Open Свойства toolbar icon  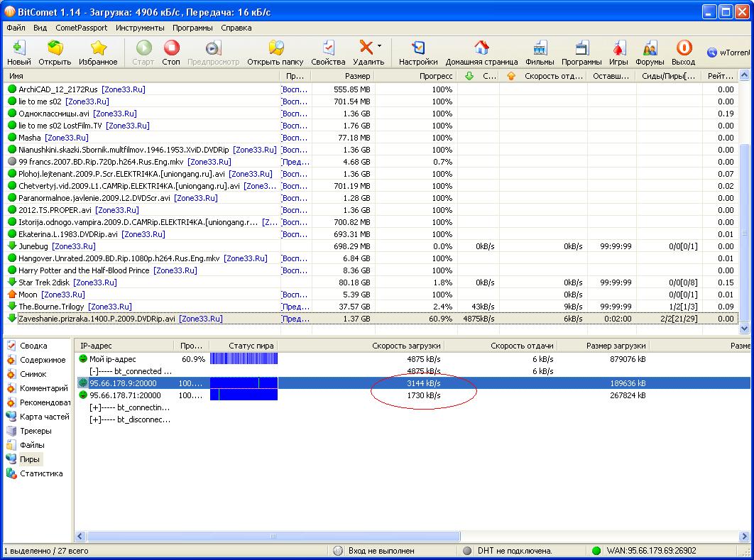coord(328,48)
